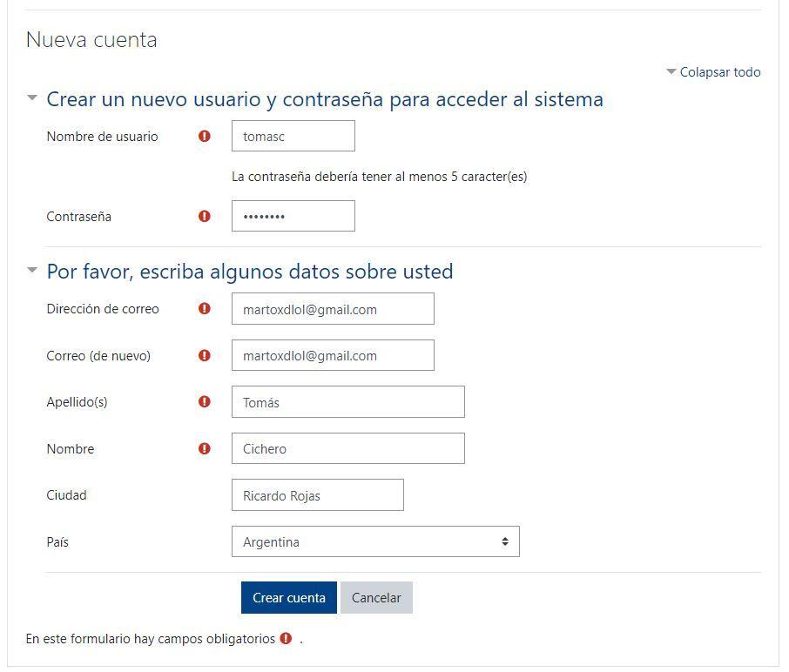Click the required icon beside Dirección de correo

[x=204, y=308]
